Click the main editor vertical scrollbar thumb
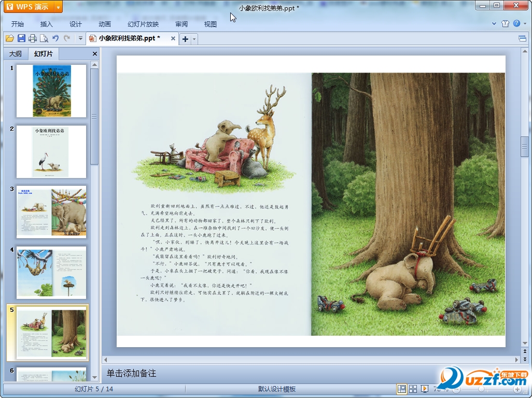This screenshot has height=398, width=532. [x=525, y=146]
